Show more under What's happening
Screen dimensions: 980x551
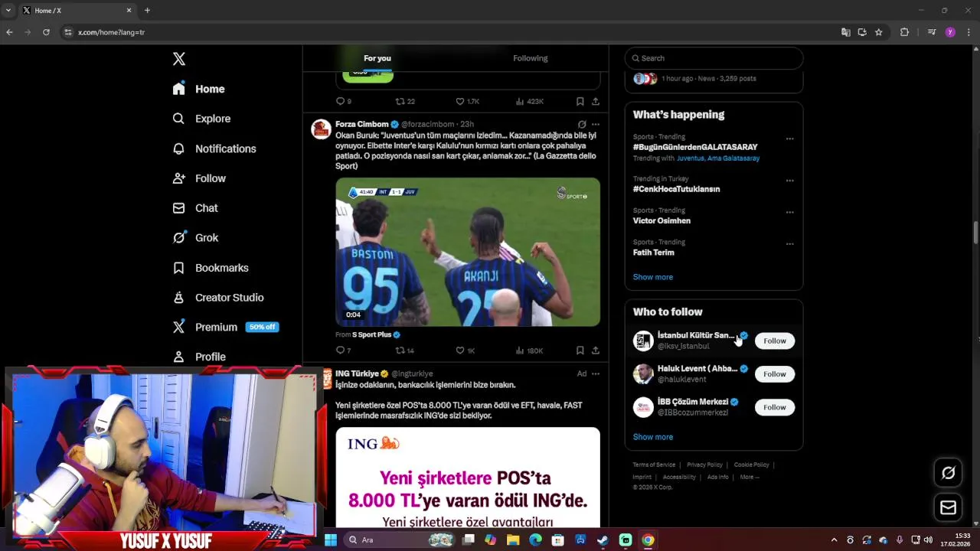click(653, 277)
